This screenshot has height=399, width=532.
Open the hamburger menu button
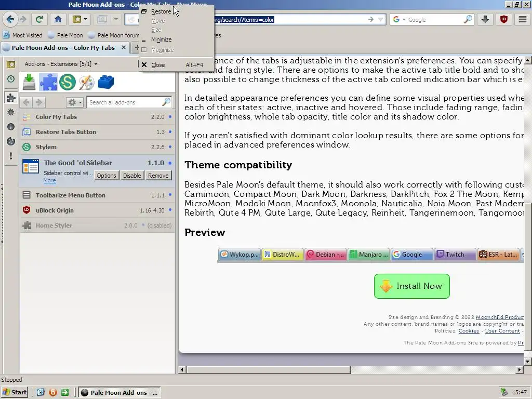tap(523, 19)
